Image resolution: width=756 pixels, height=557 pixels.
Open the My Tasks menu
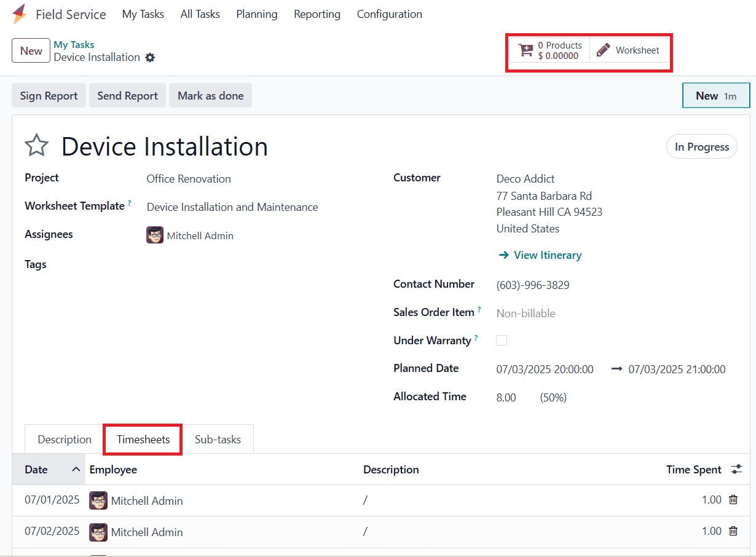point(143,14)
